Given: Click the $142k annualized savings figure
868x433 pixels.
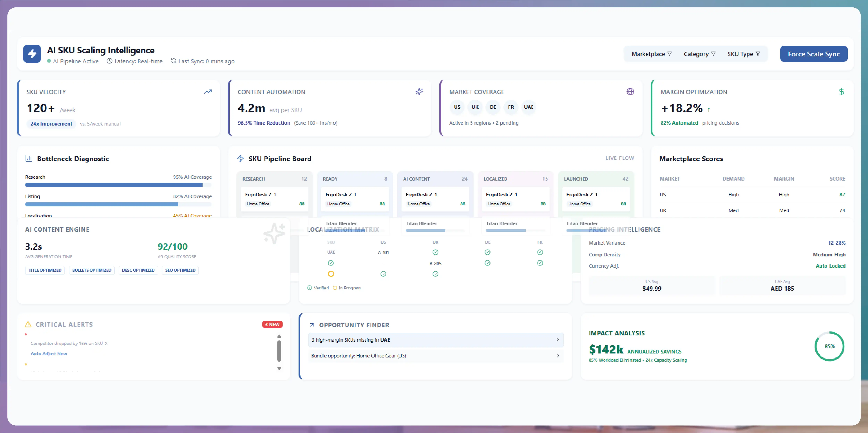Looking at the screenshot, I should 606,350.
